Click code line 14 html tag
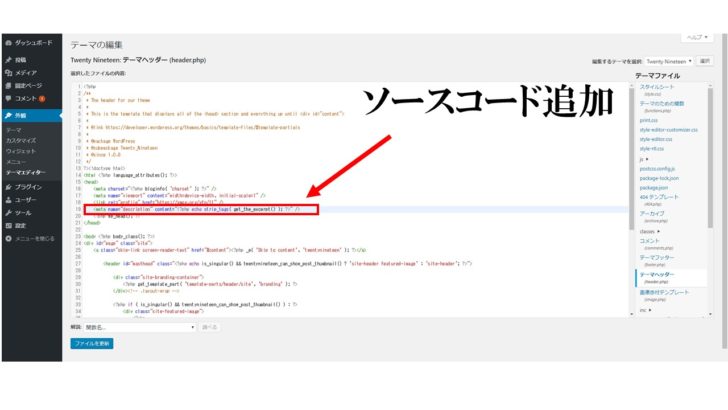Screen dimensions: 728x410 point(130,176)
